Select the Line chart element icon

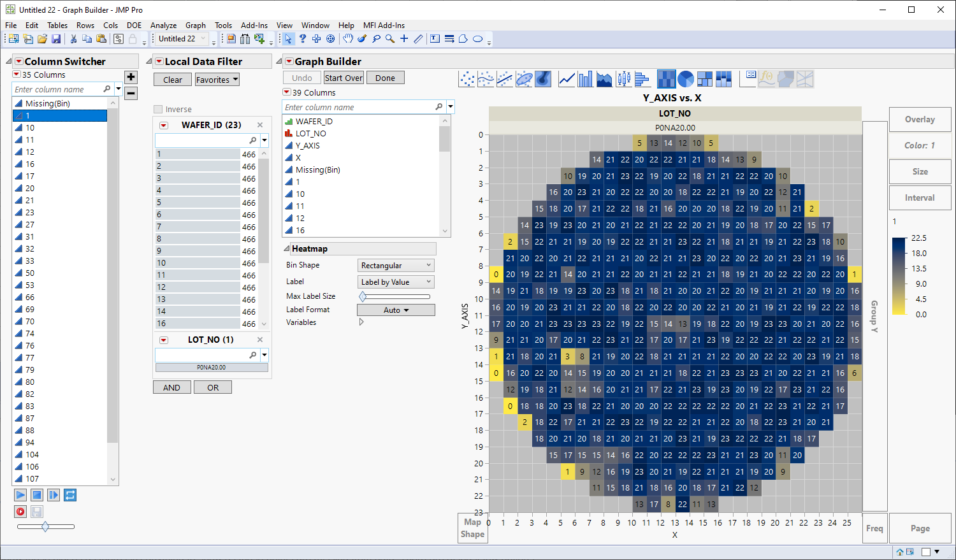click(567, 79)
